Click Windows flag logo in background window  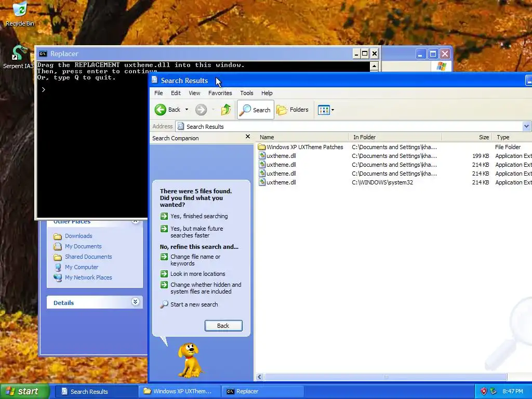tap(442, 66)
